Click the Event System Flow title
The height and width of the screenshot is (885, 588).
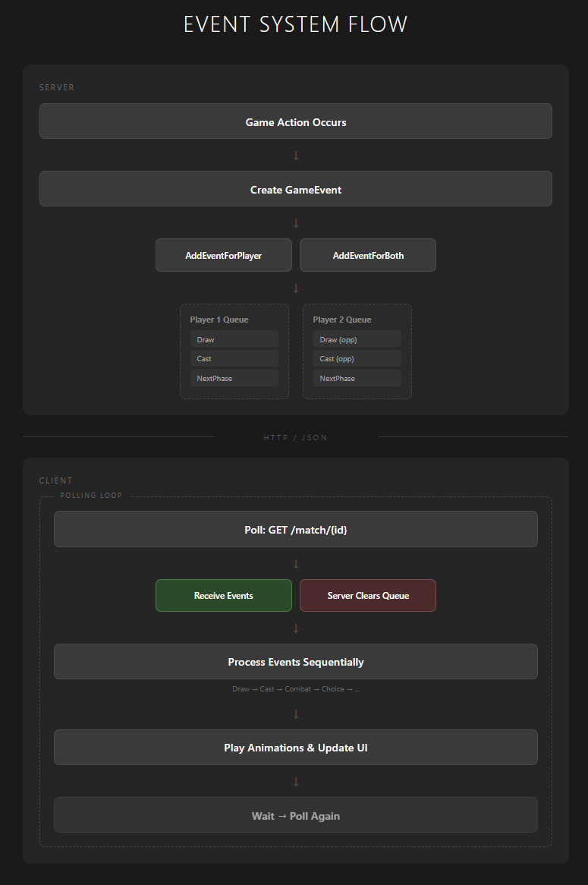click(x=295, y=24)
